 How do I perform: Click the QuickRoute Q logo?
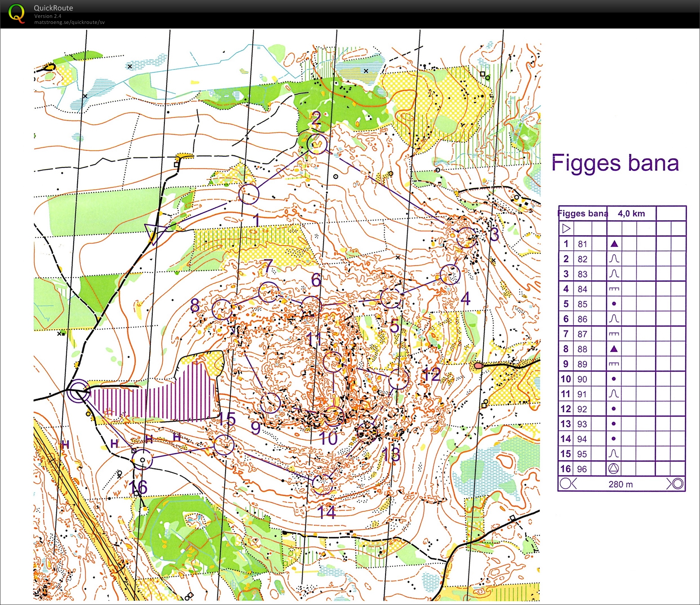coord(16,13)
